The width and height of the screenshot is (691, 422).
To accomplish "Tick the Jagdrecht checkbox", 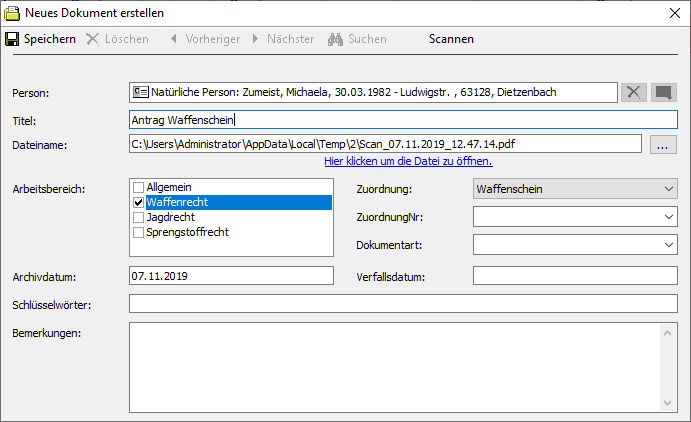I will point(139,217).
